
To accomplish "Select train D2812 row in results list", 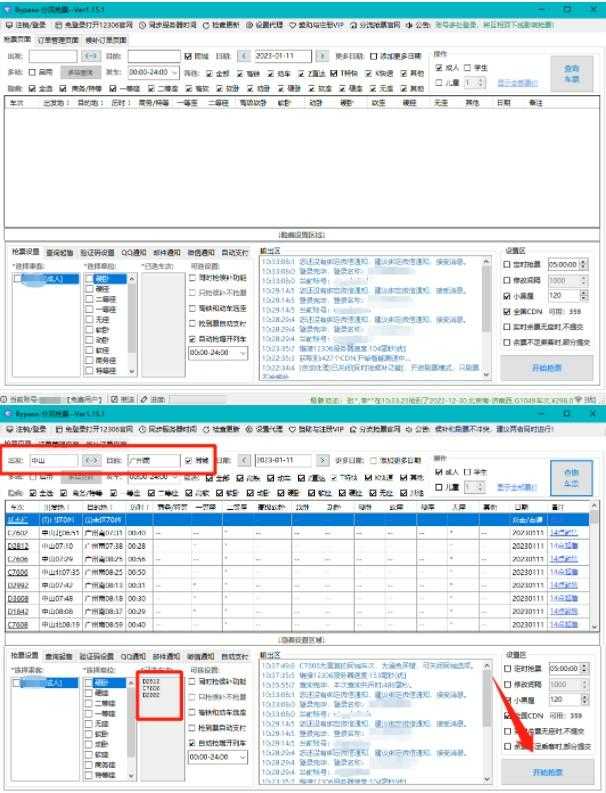I will tap(18, 546).
